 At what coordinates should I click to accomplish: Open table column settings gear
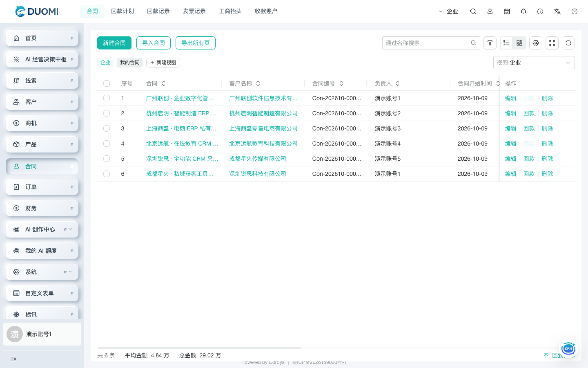[x=536, y=43]
